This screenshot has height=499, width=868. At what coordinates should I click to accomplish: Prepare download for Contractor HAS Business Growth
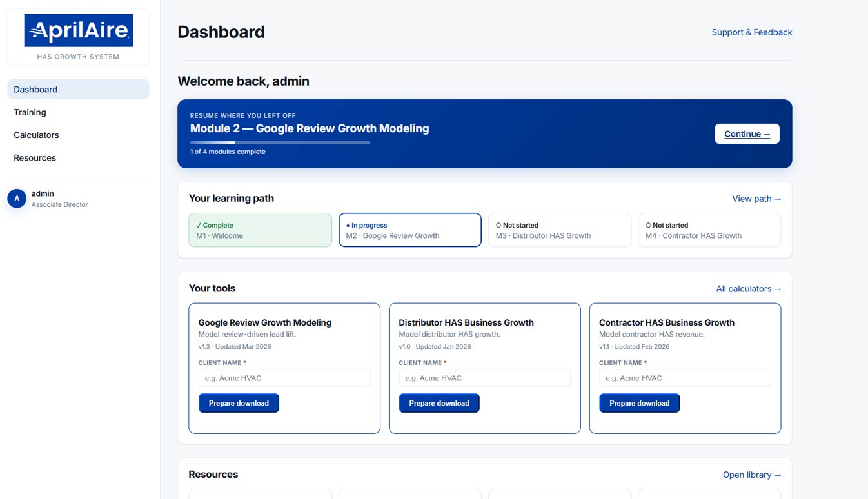click(x=639, y=403)
